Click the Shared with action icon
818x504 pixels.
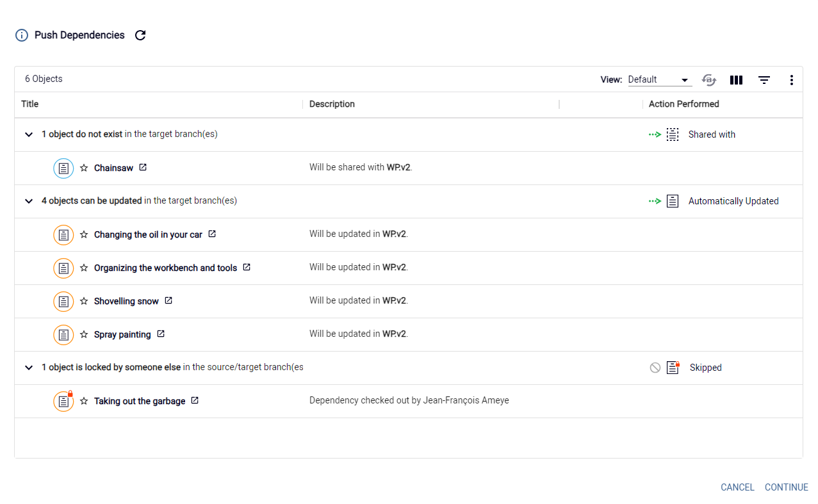tap(673, 134)
